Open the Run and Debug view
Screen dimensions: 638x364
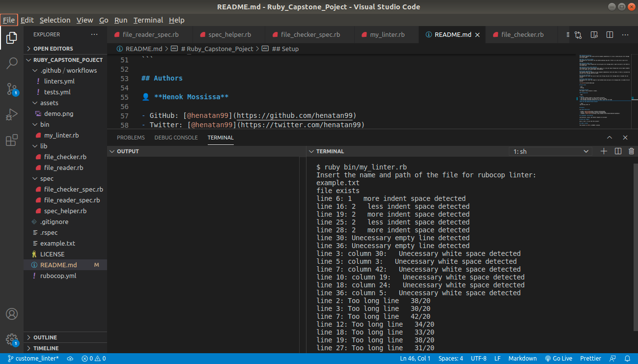12,115
